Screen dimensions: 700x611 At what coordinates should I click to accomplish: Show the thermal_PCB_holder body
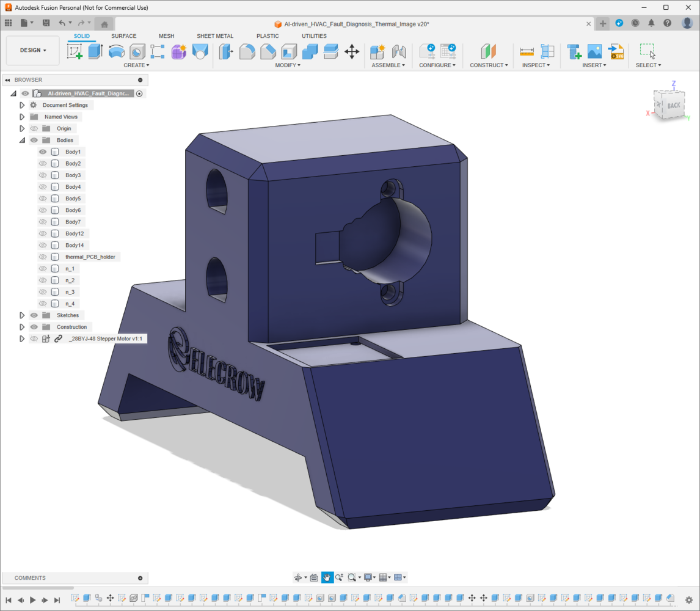[x=43, y=257]
